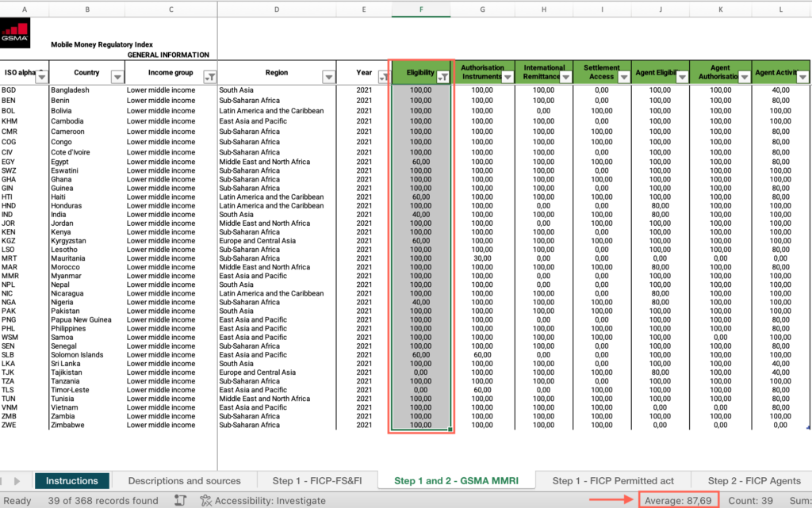Click the Average: 87,69 status indicator
Screen dimensions: 812x508
[678, 501]
